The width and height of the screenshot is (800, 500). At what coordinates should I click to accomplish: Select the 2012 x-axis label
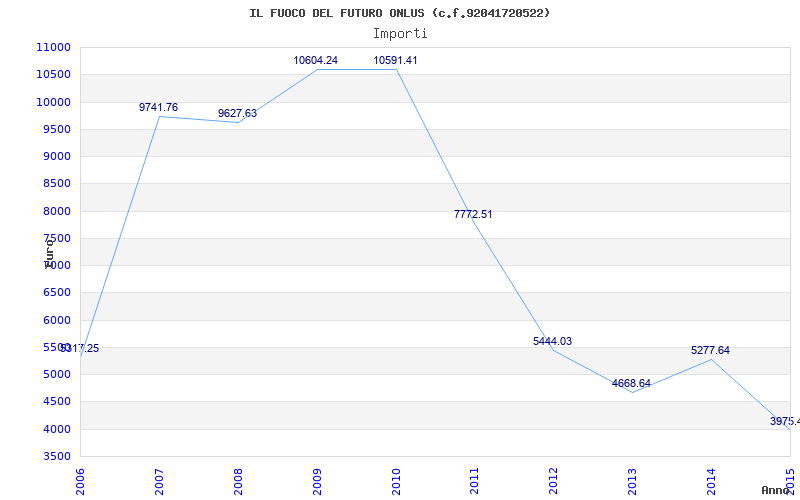pos(554,481)
